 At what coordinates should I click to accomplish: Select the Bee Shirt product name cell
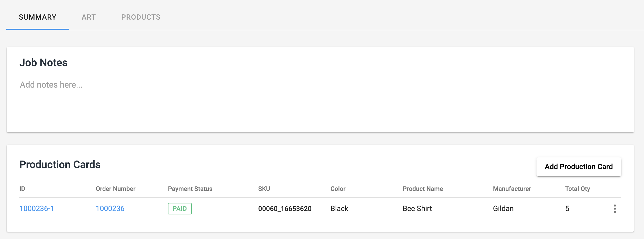417,209
